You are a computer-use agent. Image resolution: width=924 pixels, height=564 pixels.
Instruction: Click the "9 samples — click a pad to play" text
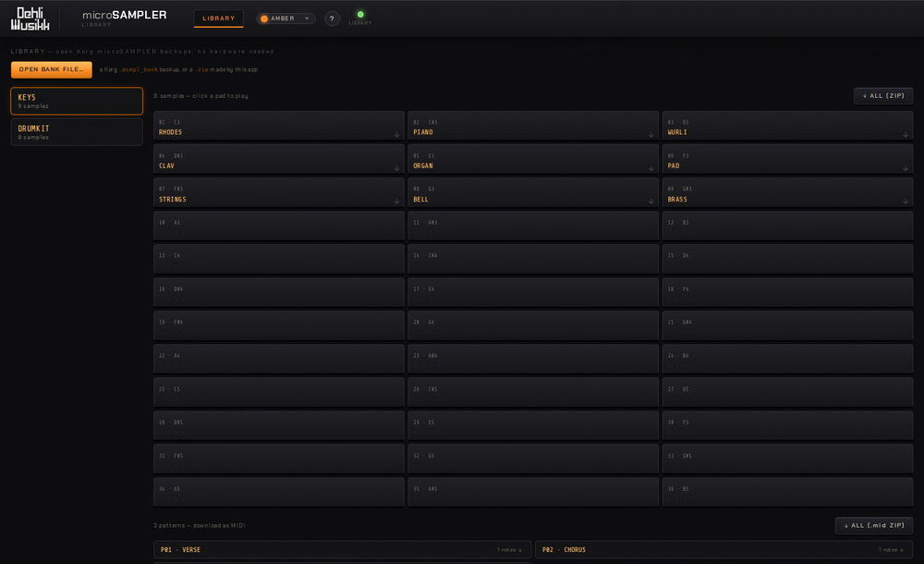[x=201, y=95]
